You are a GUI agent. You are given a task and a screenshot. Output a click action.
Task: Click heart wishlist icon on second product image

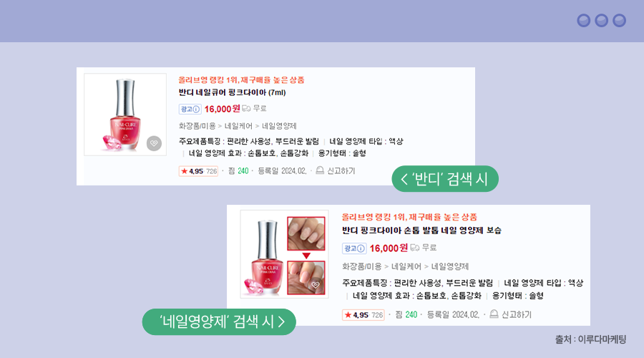coord(316,285)
